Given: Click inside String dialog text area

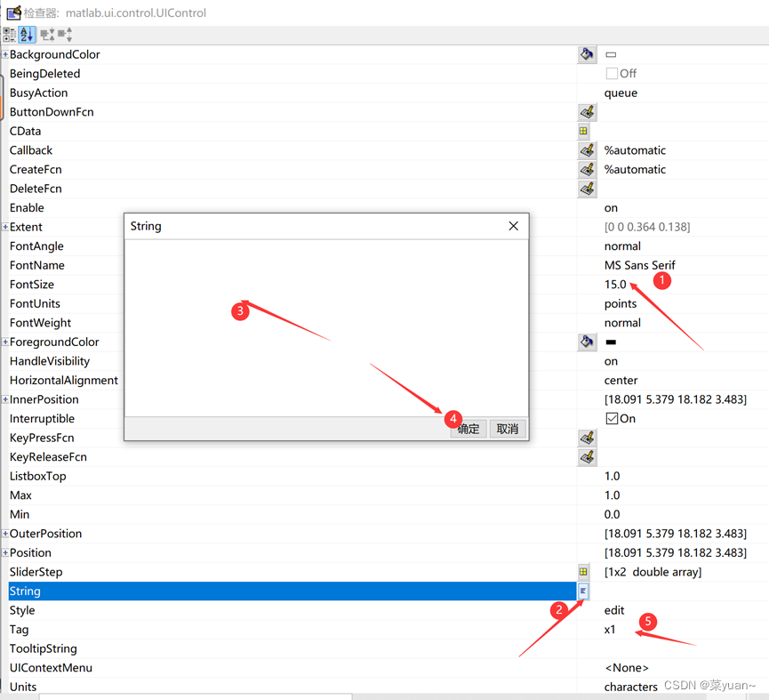Looking at the screenshot, I should click(x=326, y=328).
